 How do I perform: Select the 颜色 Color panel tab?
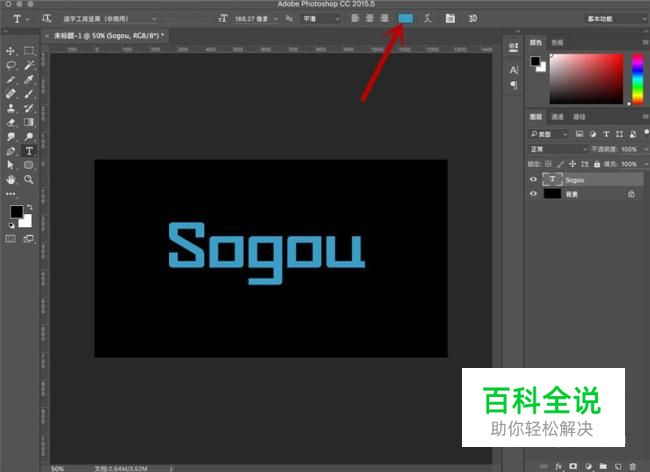tap(536, 42)
